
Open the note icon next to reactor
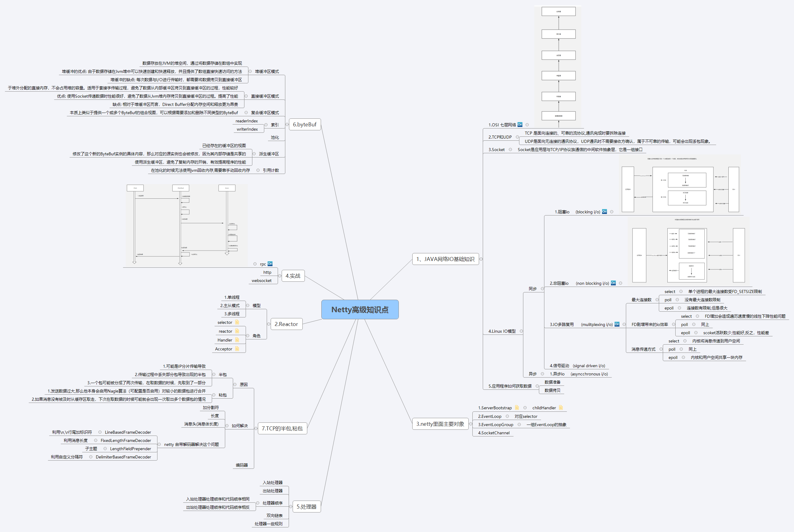(x=237, y=331)
